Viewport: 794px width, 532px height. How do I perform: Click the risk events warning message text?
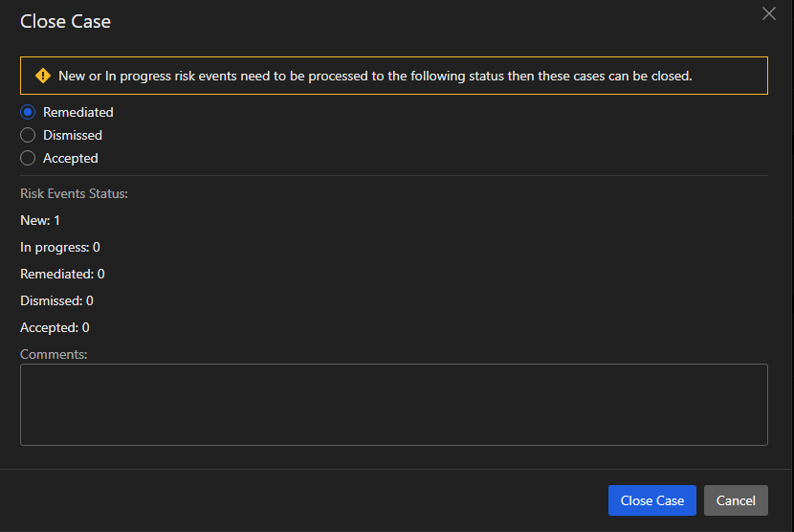375,76
